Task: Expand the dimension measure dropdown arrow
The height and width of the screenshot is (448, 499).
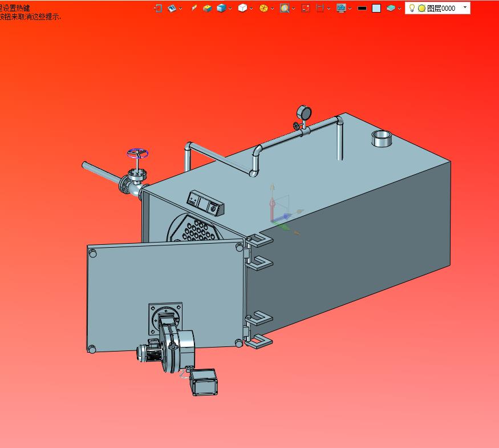Action: point(328,9)
